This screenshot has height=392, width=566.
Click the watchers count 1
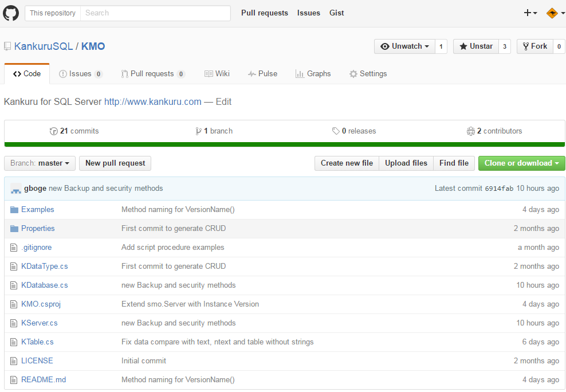click(441, 46)
